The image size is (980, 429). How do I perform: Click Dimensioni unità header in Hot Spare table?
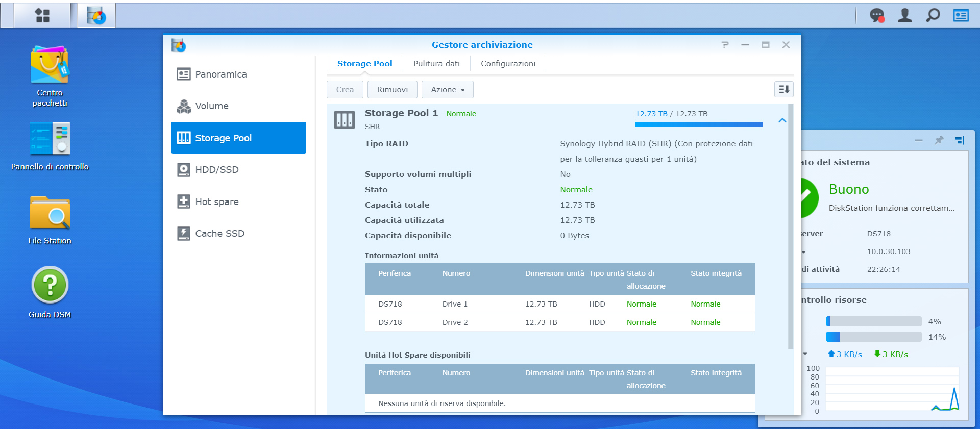(554, 373)
